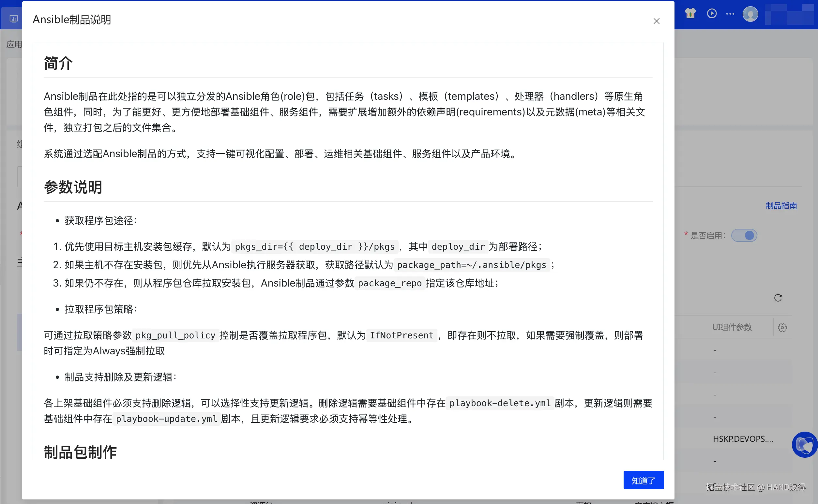Click the blurred username next to avatar
818x504 pixels.
[789, 15]
